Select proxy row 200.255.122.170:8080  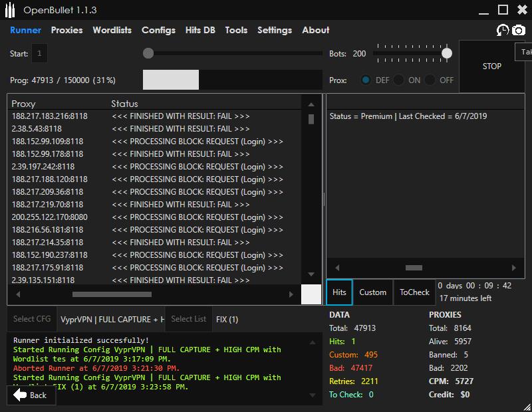click(154, 217)
